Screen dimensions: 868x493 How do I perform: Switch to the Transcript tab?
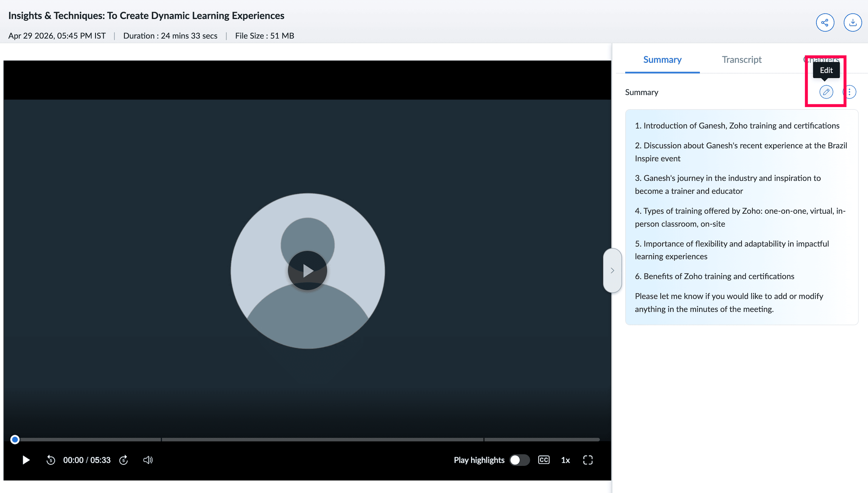pos(741,60)
